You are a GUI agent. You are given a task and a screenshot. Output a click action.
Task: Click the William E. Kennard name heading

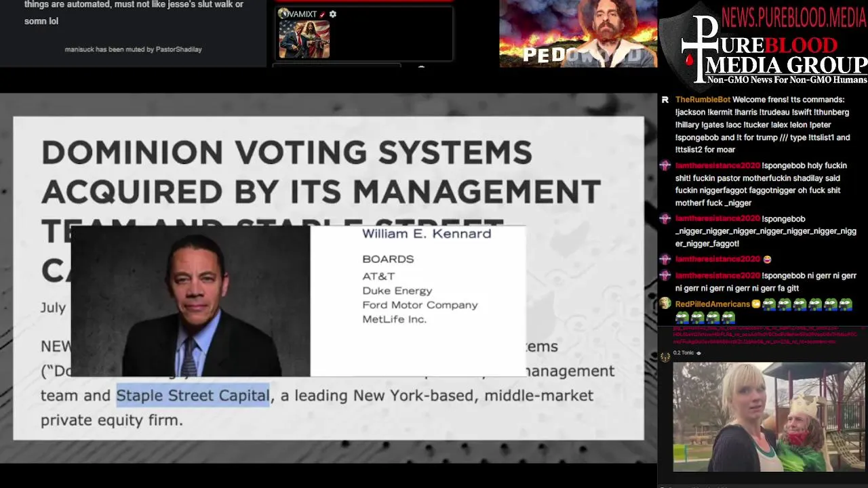pos(427,234)
